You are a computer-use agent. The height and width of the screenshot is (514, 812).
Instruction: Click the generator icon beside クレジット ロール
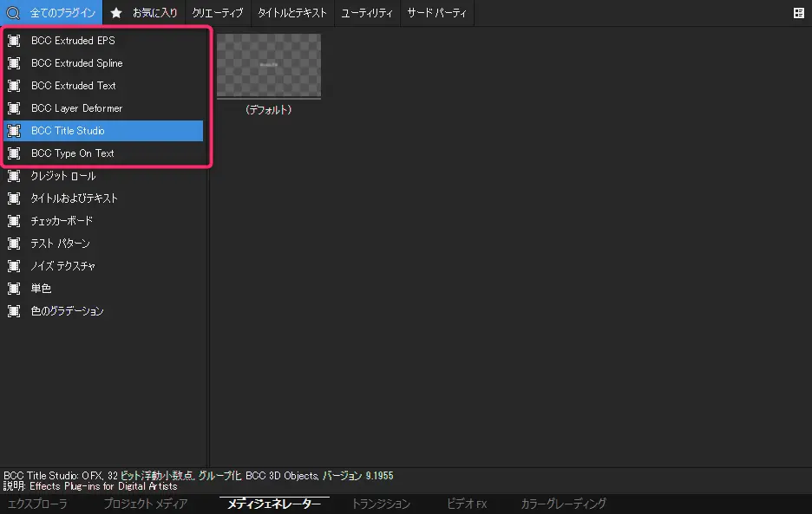[x=14, y=176]
